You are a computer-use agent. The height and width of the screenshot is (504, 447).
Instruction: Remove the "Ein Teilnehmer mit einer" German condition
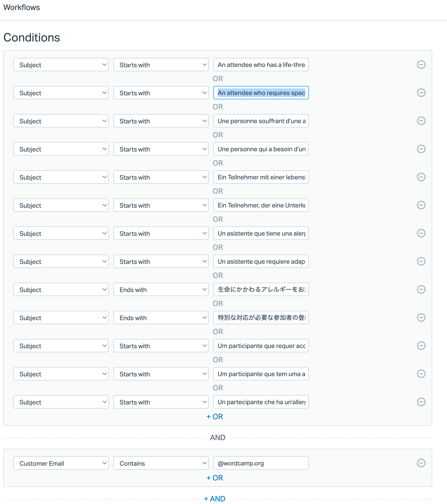point(421,177)
